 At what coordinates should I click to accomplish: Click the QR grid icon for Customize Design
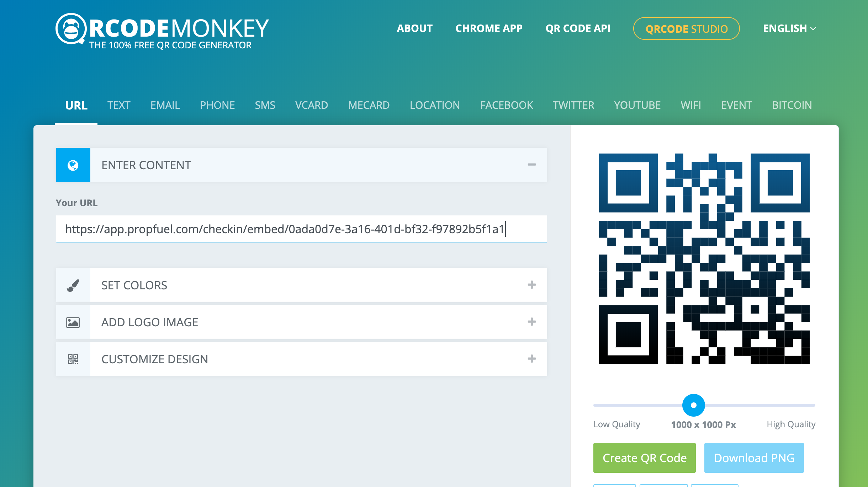coord(73,359)
